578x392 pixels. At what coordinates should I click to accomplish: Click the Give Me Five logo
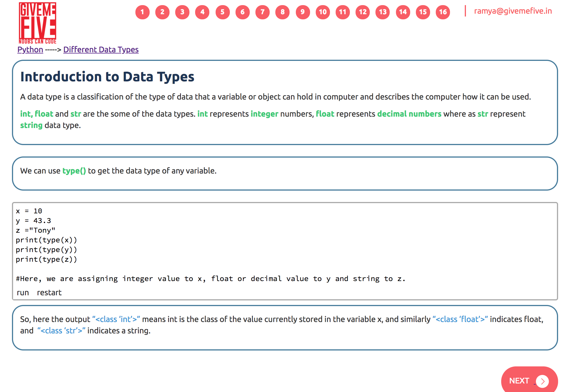pyautogui.click(x=38, y=23)
